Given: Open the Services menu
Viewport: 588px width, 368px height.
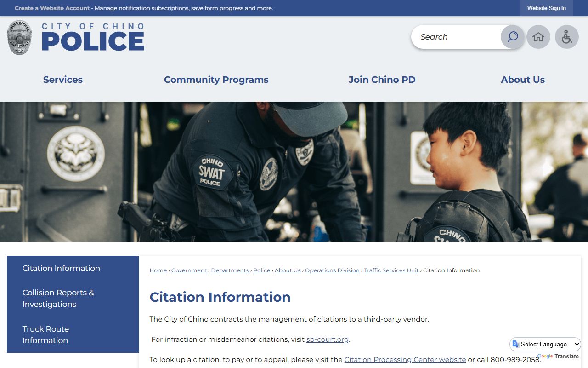Looking at the screenshot, I should (63, 80).
